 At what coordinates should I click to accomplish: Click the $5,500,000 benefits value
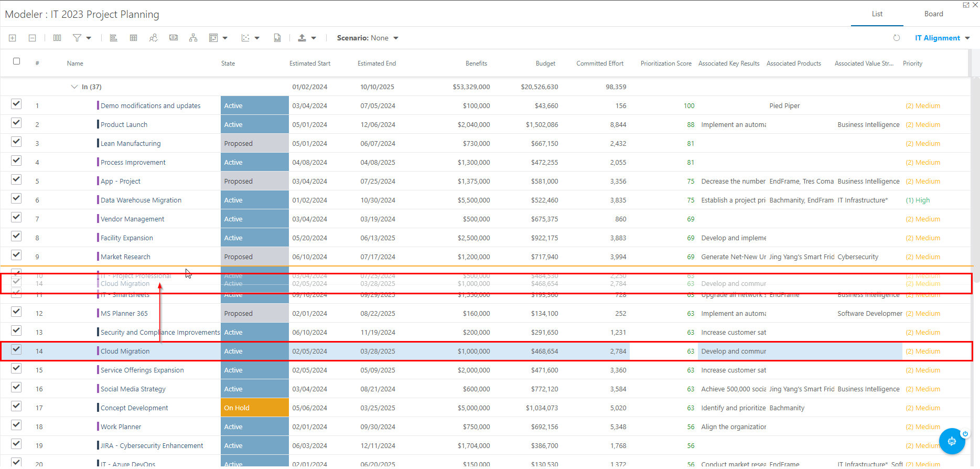coord(474,200)
